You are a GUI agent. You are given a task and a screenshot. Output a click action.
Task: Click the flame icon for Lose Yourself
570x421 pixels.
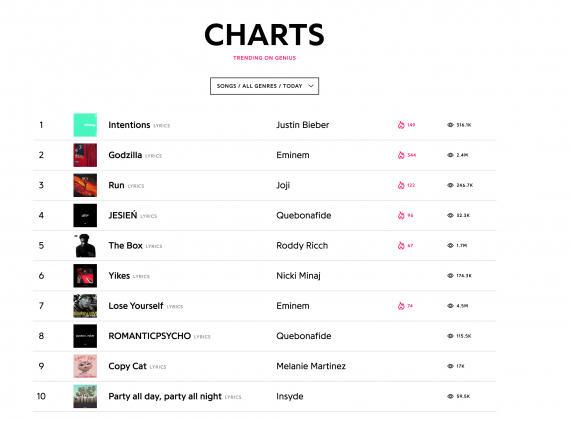[x=401, y=306]
